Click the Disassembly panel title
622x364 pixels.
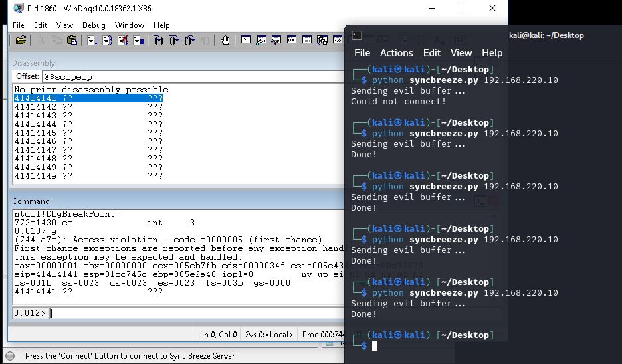34,63
